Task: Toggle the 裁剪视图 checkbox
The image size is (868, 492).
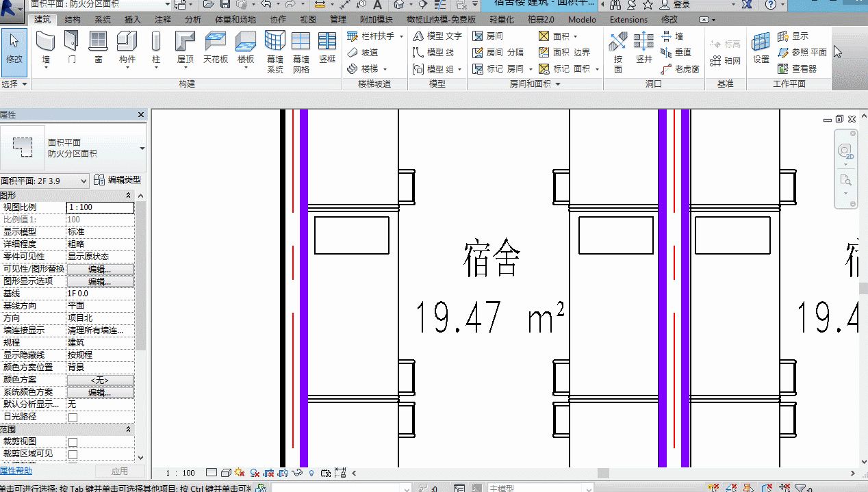Action: [73, 442]
